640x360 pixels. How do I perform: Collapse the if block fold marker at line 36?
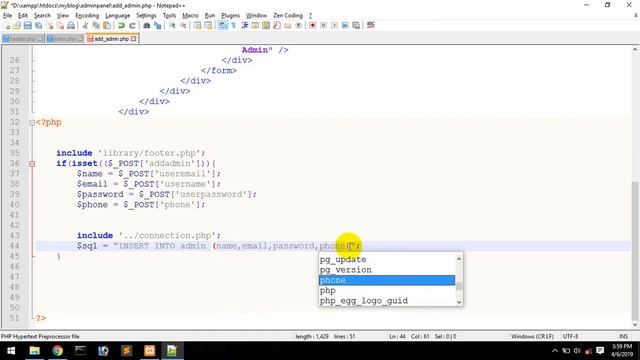32,164
